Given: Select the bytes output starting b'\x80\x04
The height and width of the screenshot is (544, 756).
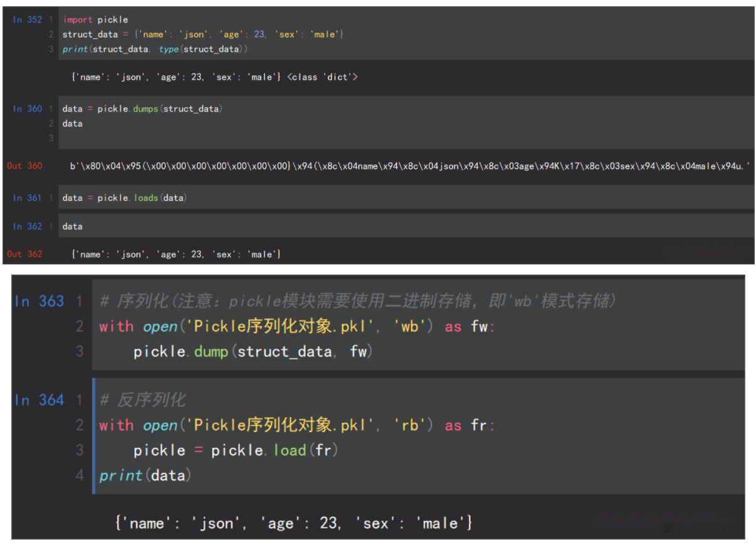Looking at the screenshot, I should click(411, 166).
